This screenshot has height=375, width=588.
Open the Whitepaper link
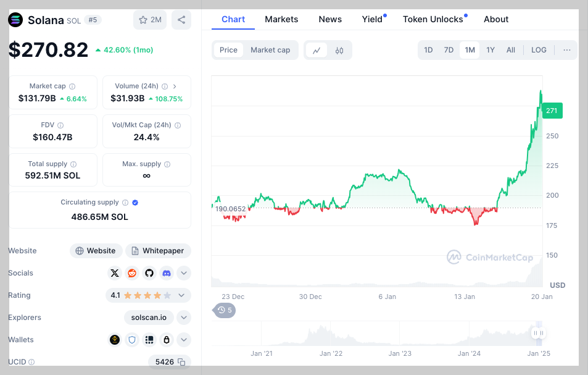coord(158,251)
